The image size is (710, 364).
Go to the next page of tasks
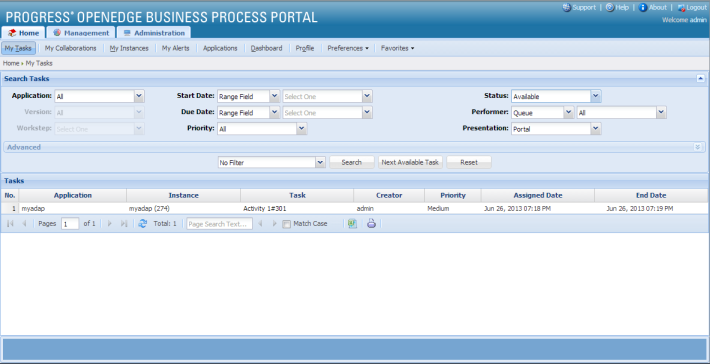tap(109, 224)
